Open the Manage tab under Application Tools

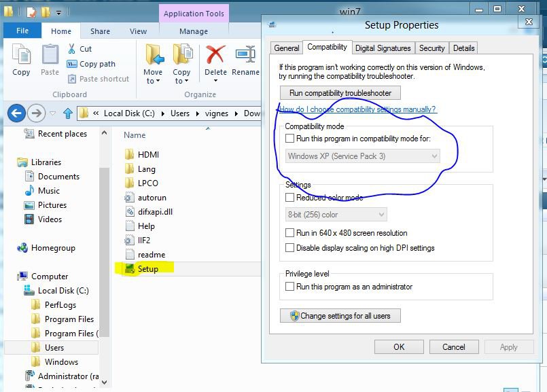(x=194, y=31)
